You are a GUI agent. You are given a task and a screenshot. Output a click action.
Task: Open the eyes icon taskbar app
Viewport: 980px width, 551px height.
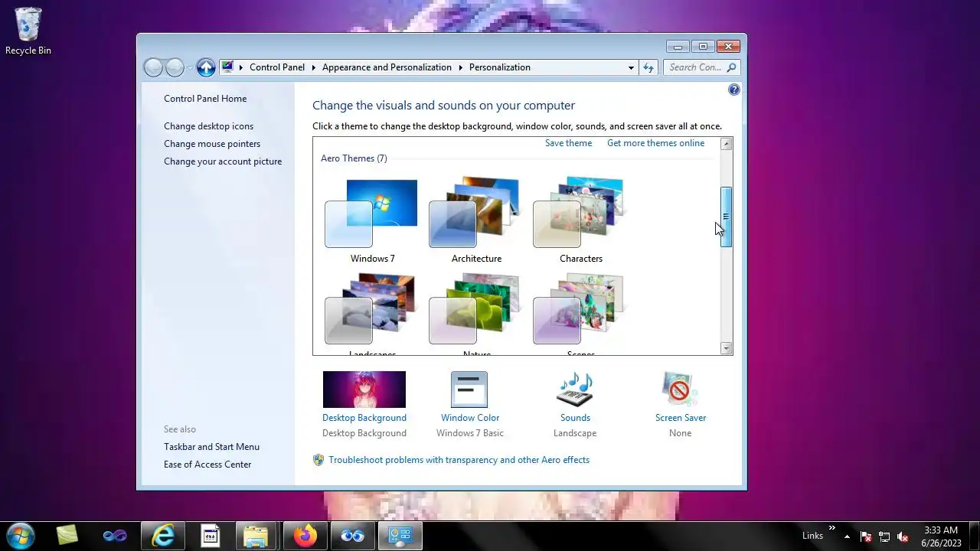coord(352,536)
